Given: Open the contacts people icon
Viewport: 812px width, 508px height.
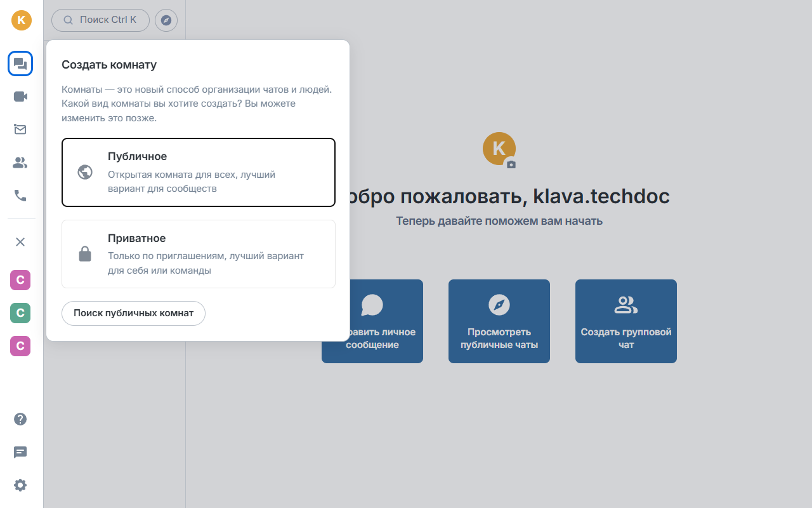Looking at the screenshot, I should [20, 163].
